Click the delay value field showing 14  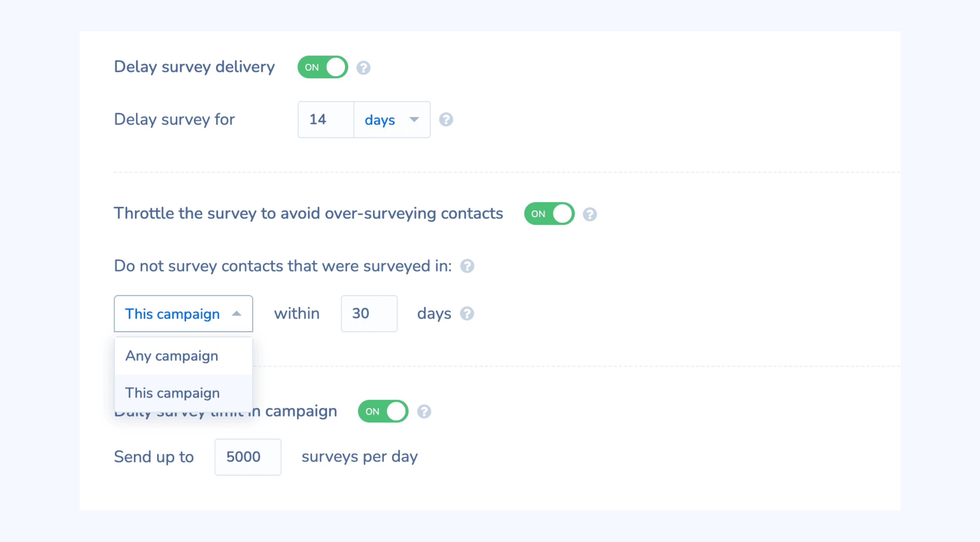(325, 120)
